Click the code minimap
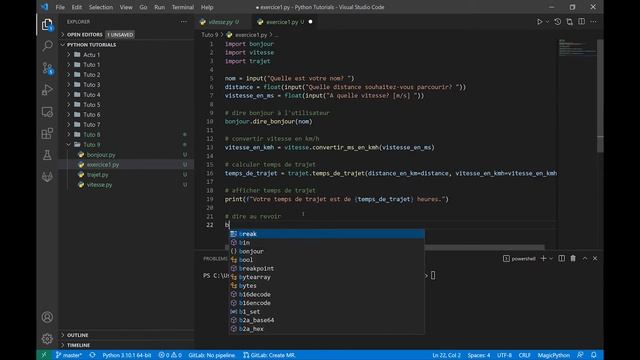 pos(577,48)
